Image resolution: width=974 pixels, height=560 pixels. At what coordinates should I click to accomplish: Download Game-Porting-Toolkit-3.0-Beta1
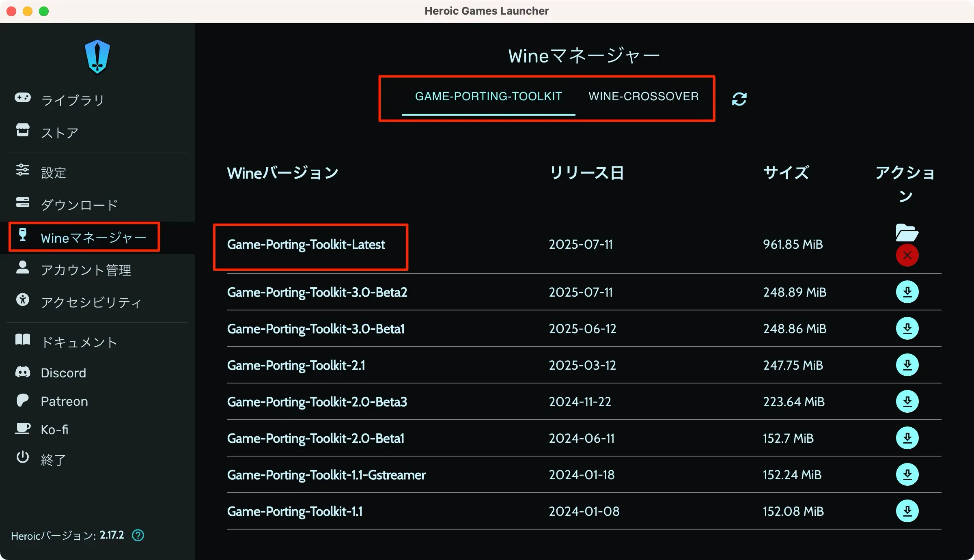click(x=907, y=328)
